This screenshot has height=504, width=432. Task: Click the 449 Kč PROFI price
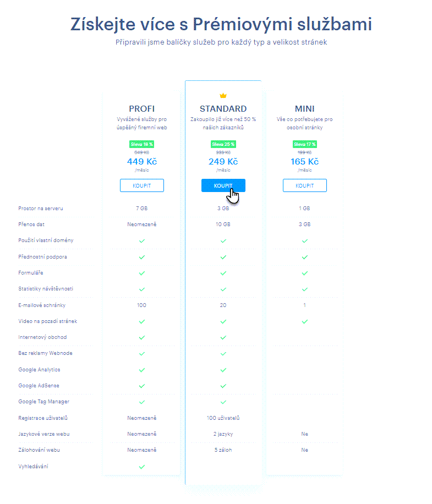pyautogui.click(x=141, y=162)
